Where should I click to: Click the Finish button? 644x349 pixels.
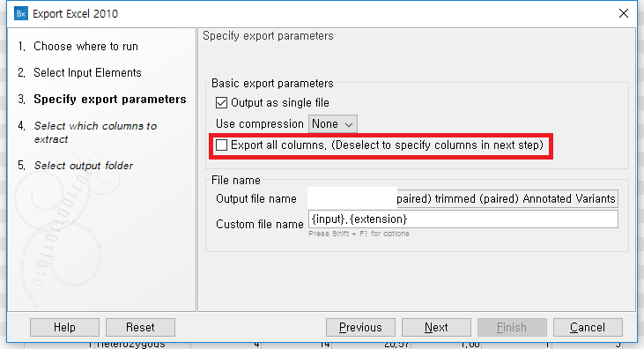coord(512,327)
